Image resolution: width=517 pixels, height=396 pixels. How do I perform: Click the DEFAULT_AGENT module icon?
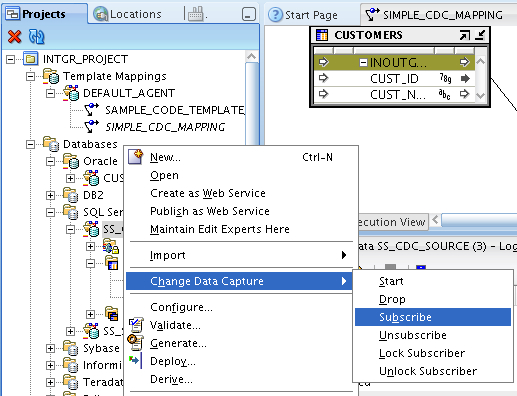(x=71, y=93)
